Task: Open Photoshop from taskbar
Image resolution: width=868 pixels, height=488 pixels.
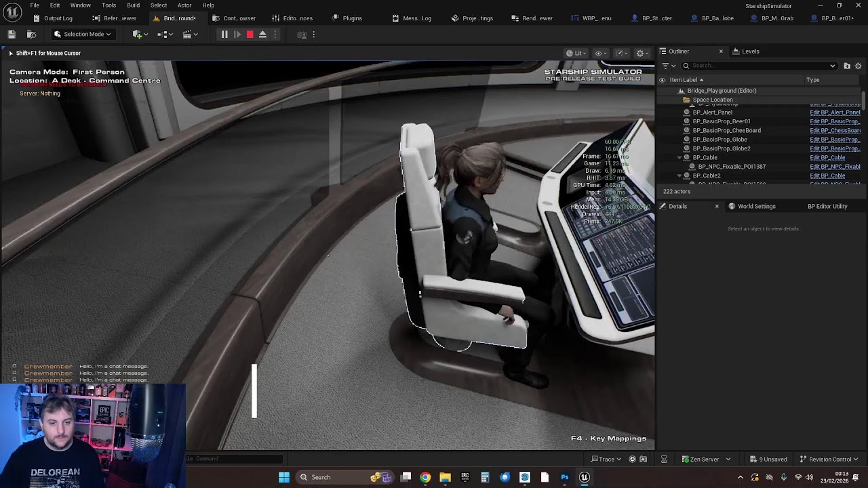Action: 564,477
